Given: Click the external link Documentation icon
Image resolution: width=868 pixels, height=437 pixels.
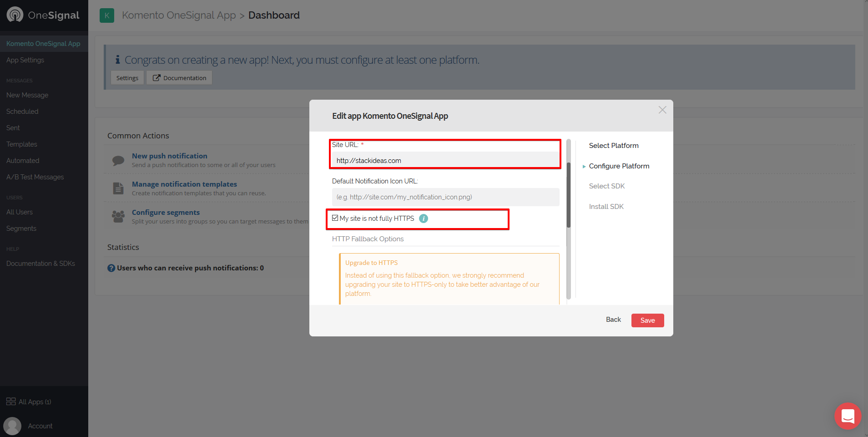Looking at the screenshot, I should 156,78.
